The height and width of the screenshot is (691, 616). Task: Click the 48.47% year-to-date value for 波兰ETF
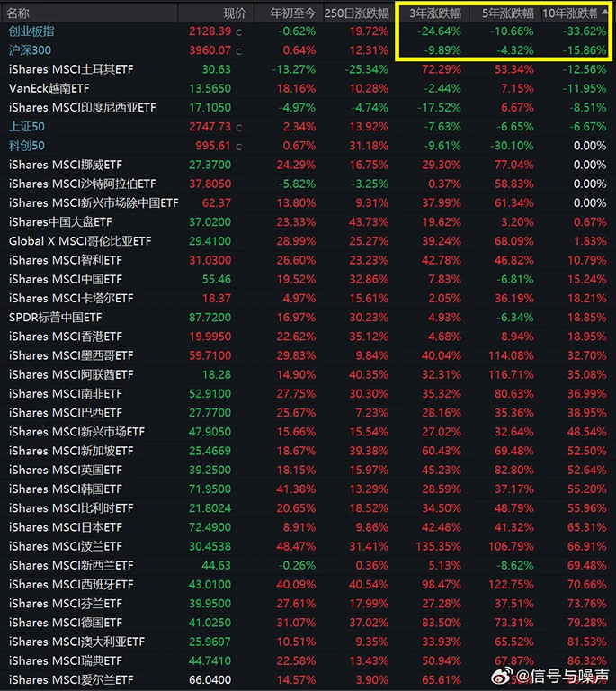(296, 546)
